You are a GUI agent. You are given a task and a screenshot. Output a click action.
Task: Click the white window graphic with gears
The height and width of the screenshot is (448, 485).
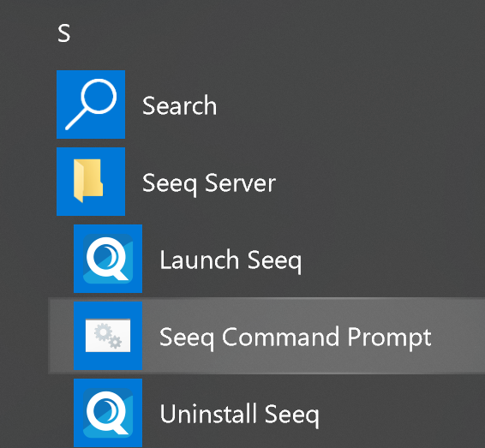(108, 336)
